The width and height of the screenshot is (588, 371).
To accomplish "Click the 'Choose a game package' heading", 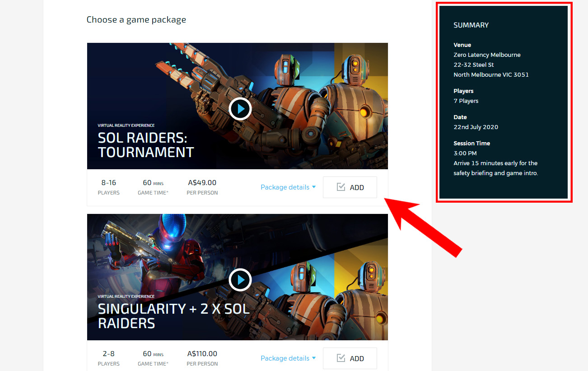I will [136, 20].
